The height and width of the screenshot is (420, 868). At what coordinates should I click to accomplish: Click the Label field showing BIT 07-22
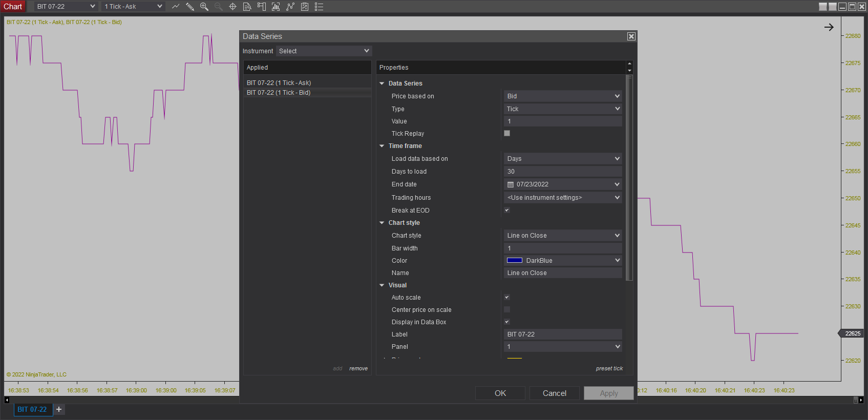tap(563, 334)
